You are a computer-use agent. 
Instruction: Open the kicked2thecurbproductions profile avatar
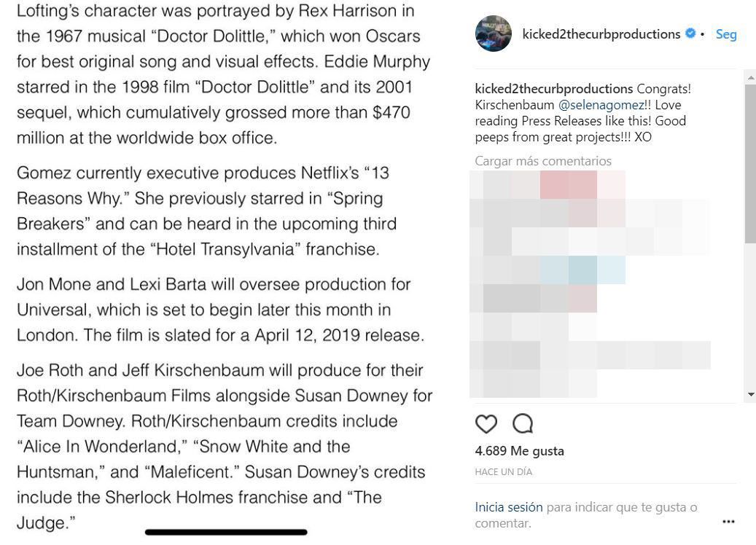pyautogui.click(x=494, y=34)
